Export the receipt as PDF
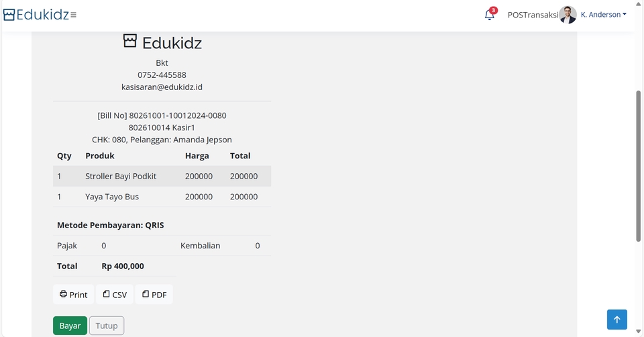The width and height of the screenshot is (644, 337). click(x=154, y=295)
